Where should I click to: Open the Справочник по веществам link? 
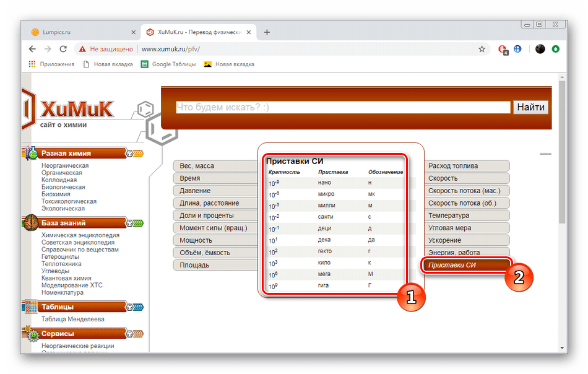point(80,250)
